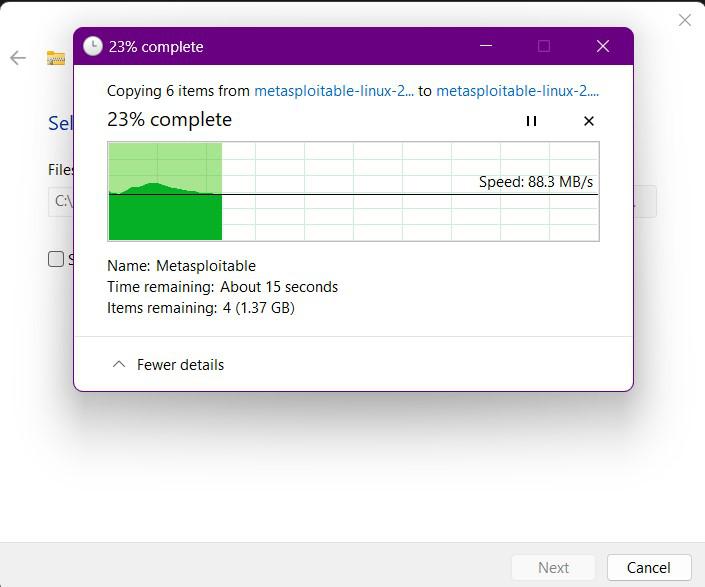The height and width of the screenshot is (587, 705).
Task: Click the clock icon in the purple title bar
Action: point(93,46)
